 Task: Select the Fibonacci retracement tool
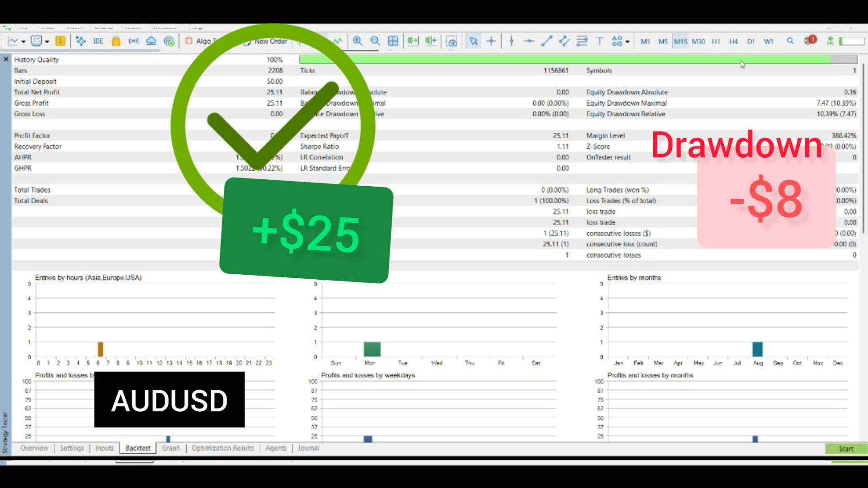point(582,41)
